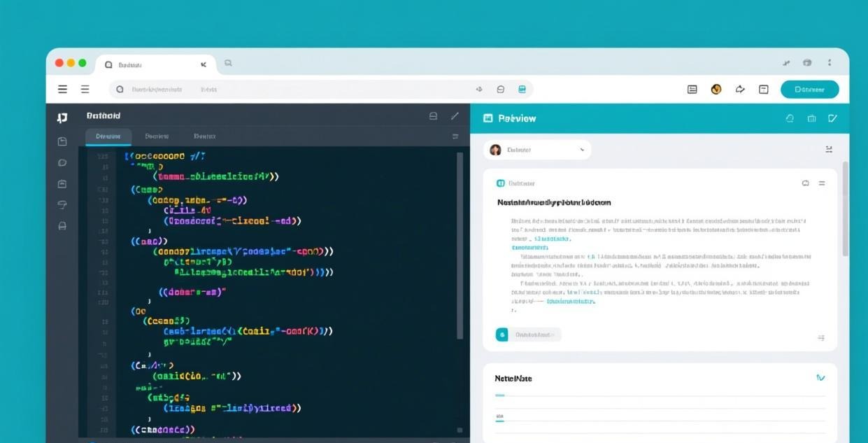
Task: Click the Preview panel vertical scrollbar
Action: point(846,209)
